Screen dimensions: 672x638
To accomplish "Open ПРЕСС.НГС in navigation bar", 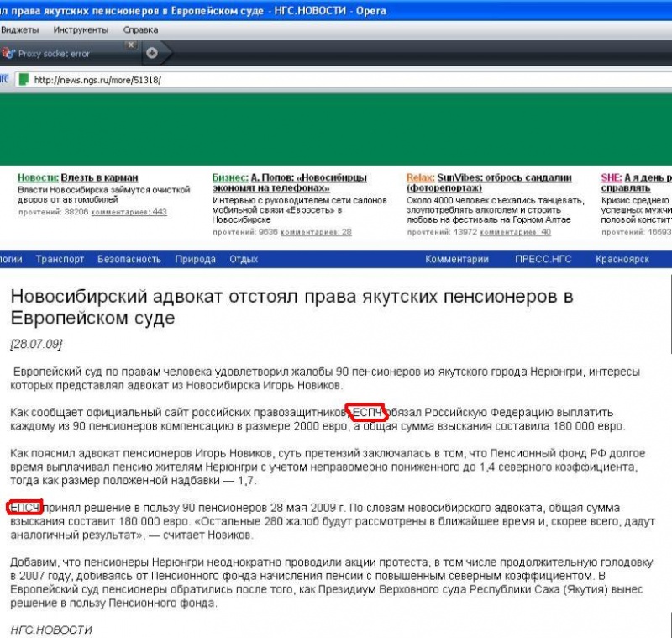I will (x=543, y=260).
